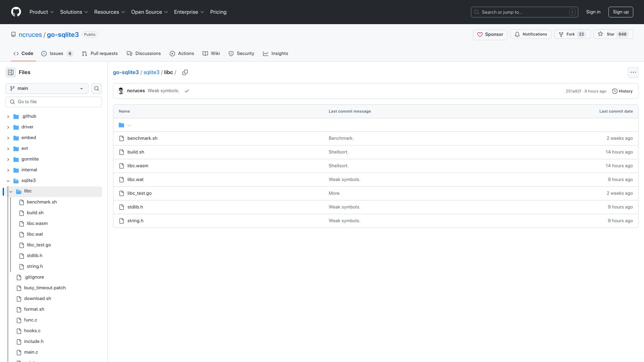The width and height of the screenshot is (644, 362).
Task: Click the Go to file input
Action: (x=54, y=102)
